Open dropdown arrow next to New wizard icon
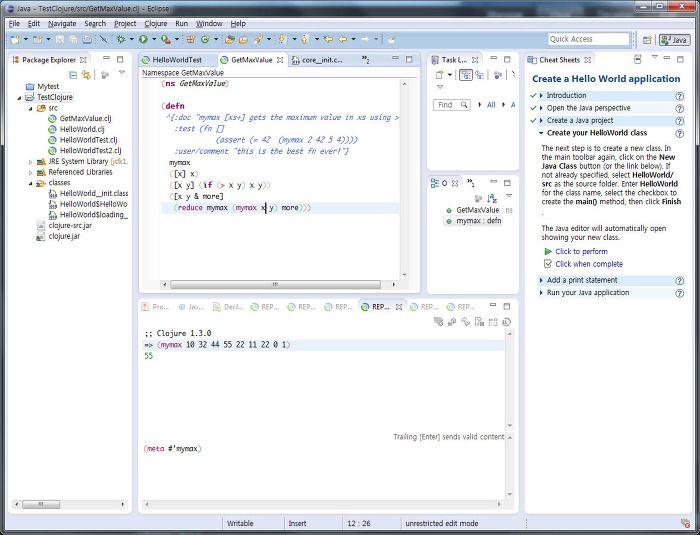Image resolution: width=700 pixels, height=535 pixels. (x=25, y=39)
